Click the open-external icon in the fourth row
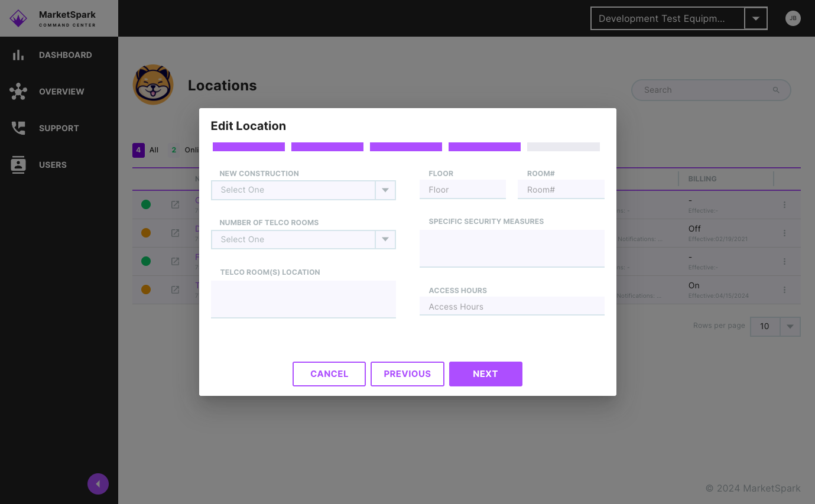The width and height of the screenshot is (815, 504). point(175,290)
